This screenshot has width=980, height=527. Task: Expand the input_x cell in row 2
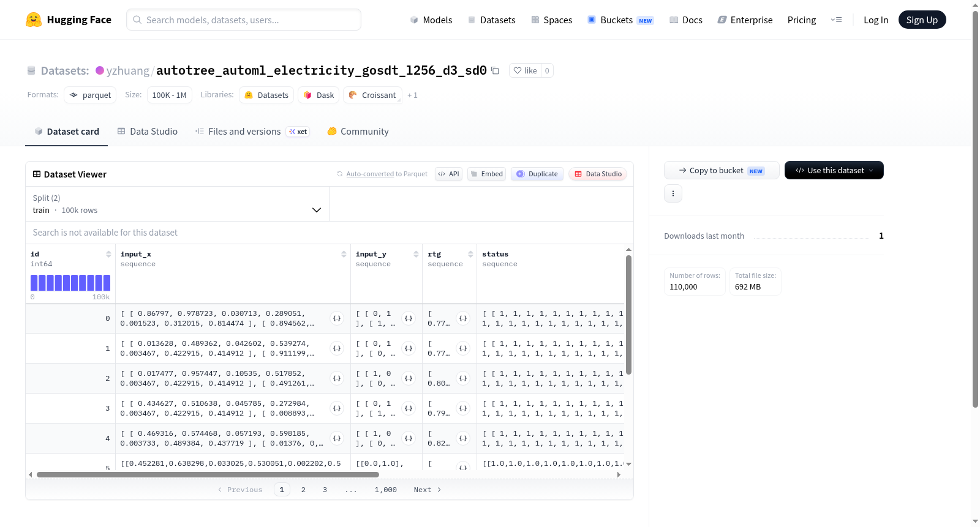click(x=337, y=378)
